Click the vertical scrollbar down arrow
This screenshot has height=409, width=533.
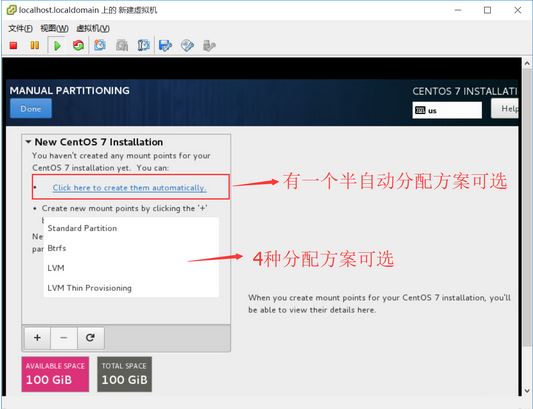(x=527, y=391)
